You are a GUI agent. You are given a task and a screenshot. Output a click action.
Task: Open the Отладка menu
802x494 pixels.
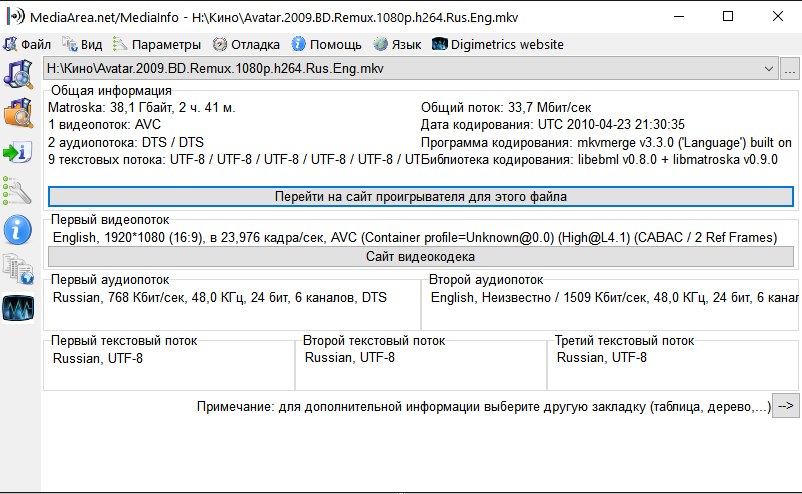[246, 44]
